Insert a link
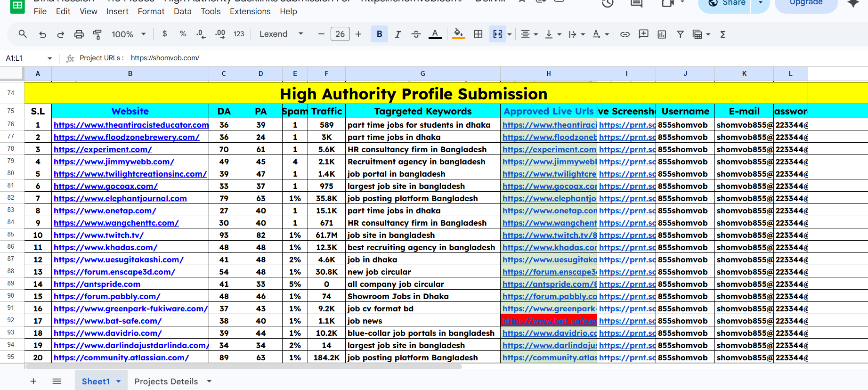Image resolution: width=868 pixels, height=390 pixels. (x=625, y=34)
